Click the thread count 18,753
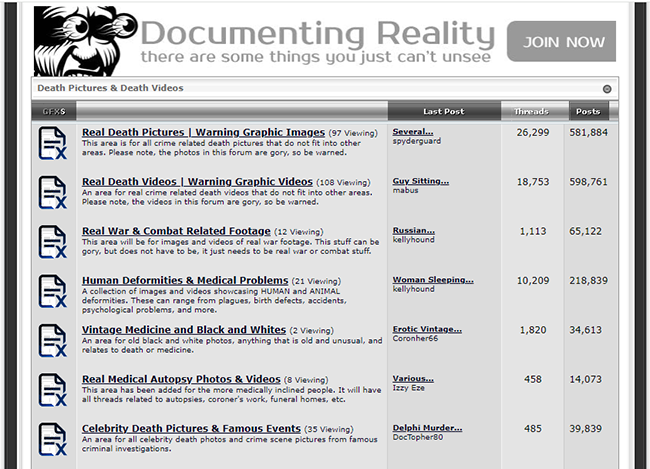This screenshot has width=650, height=469. click(533, 182)
